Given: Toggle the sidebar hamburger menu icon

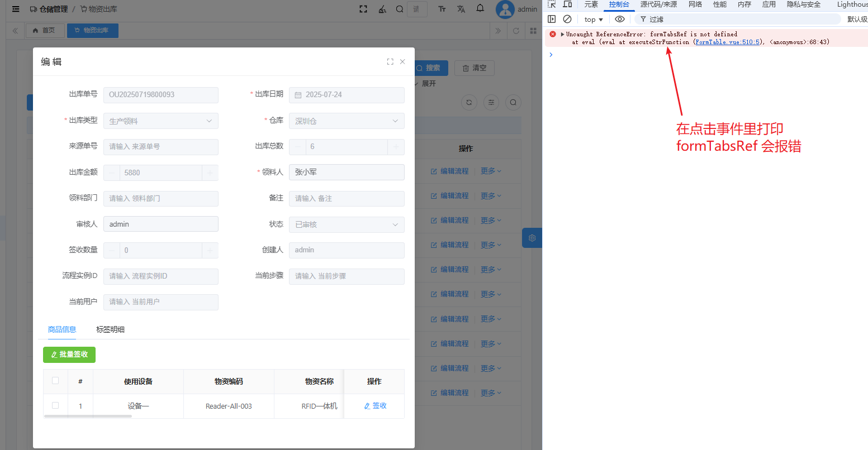Looking at the screenshot, I should coord(16,9).
